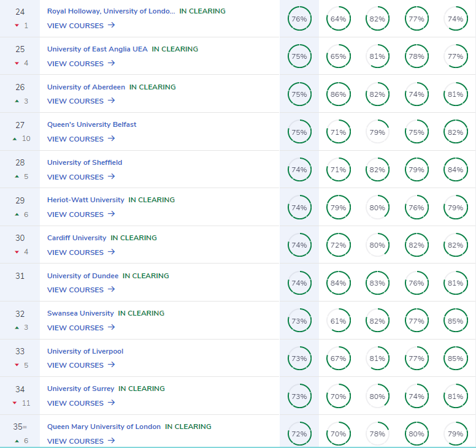Click 76% score circle for Royal Holloway
The image size is (476, 448).
point(299,19)
